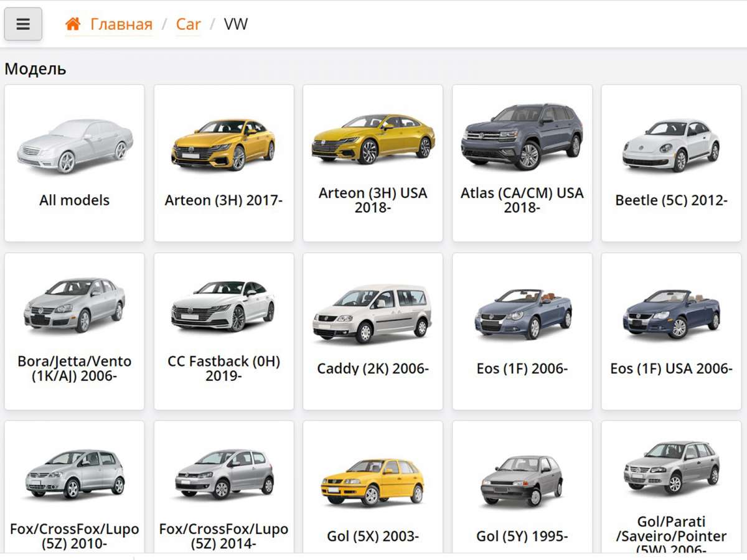Open the Car breadcrumb link
This screenshot has width=747, height=560.
[x=188, y=24]
